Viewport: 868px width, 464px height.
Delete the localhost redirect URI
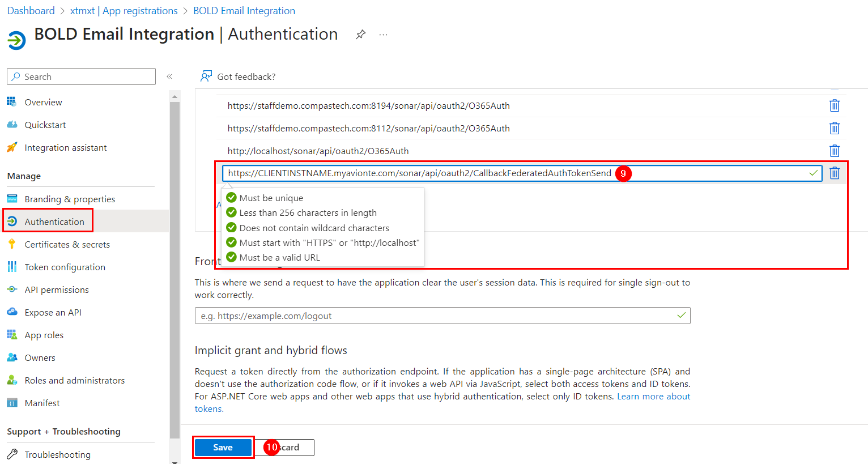click(835, 151)
